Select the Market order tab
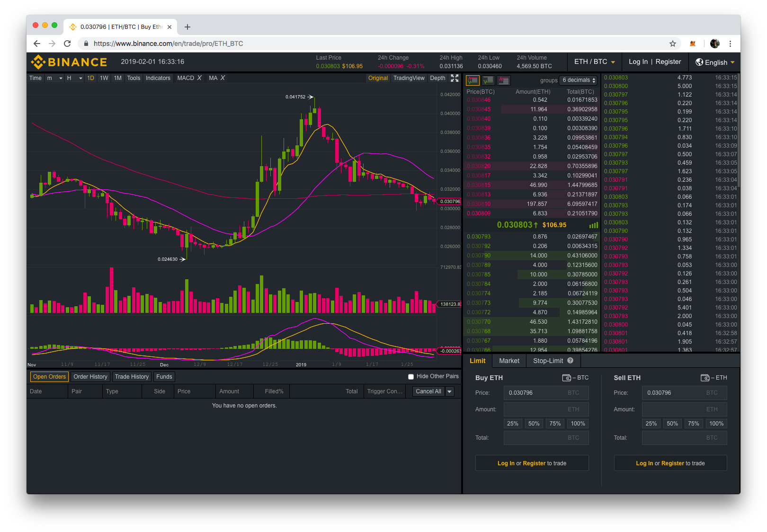Image resolution: width=767 pixels, height=532 pixels. [x=509, y=361]
